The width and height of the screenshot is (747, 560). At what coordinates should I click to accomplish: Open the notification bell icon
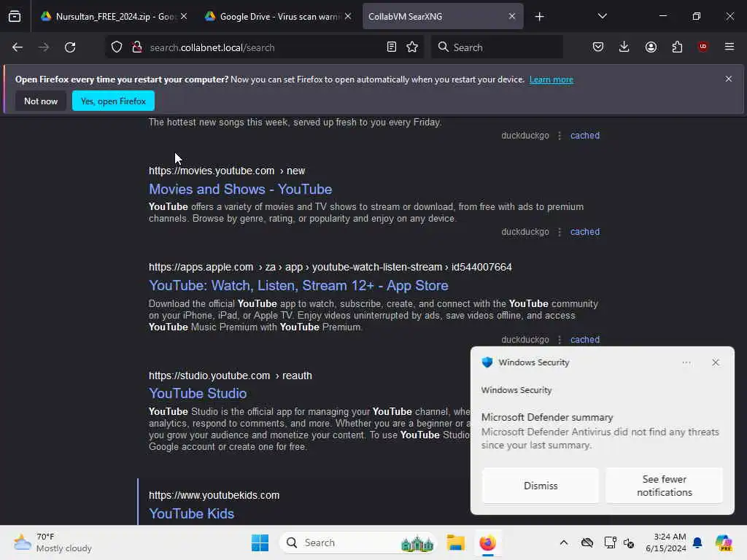pyautogui.click(x=697, y=542)
